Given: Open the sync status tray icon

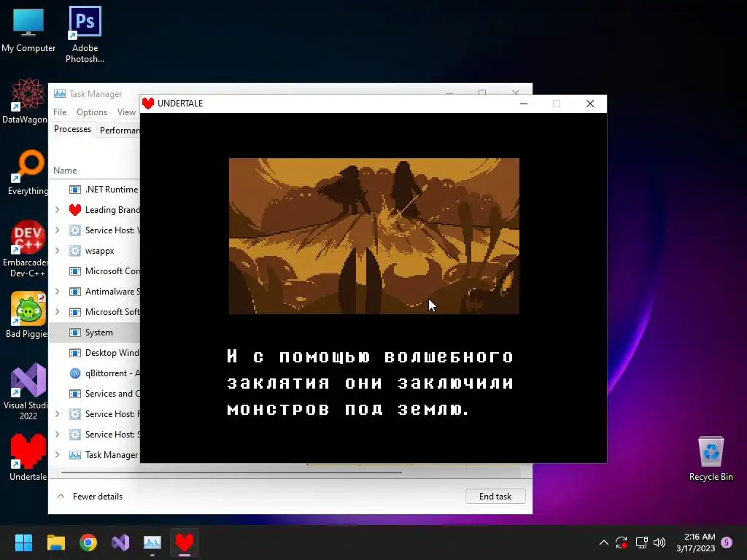Looking at the screenshot, I should click(622, 542).
